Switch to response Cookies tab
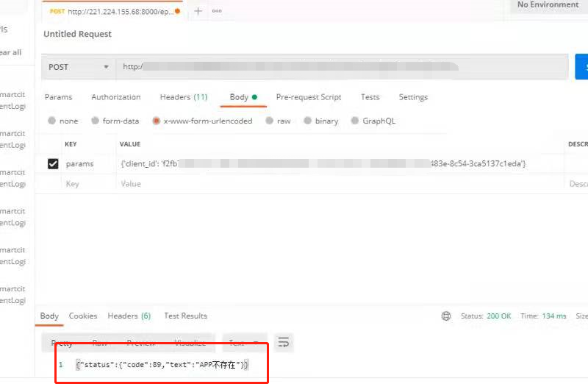The width and height of the screenshot is (588, 384). click(83, 316)
